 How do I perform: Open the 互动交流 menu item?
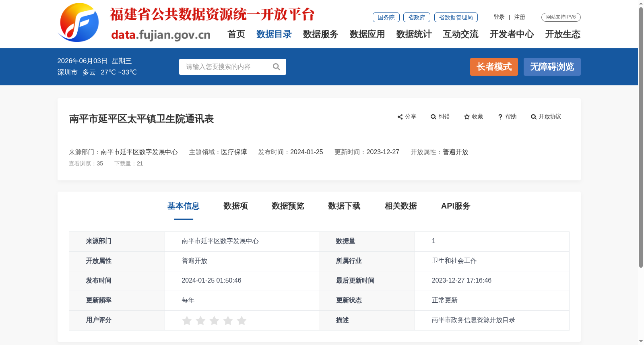461,34
